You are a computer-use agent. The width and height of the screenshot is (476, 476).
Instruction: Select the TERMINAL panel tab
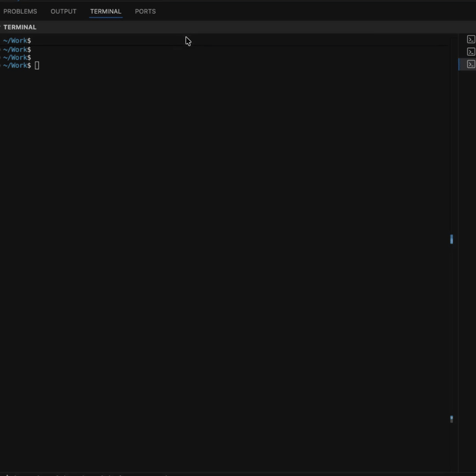106,11
